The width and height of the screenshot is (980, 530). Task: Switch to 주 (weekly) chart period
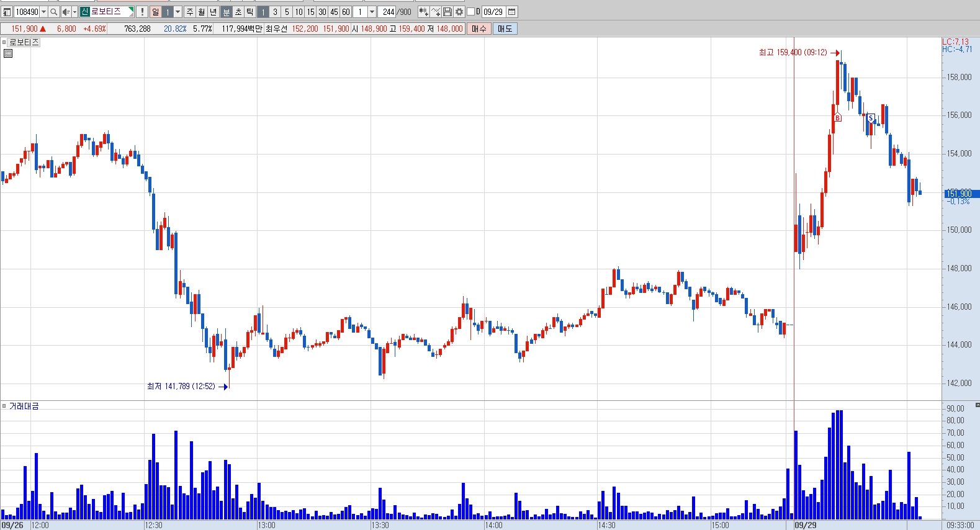190,12
